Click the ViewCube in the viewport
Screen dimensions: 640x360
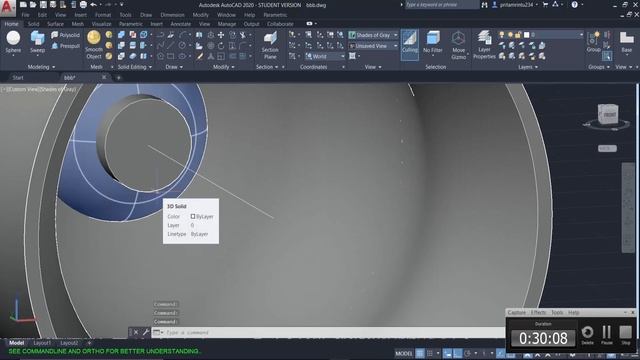pos(608,115)
